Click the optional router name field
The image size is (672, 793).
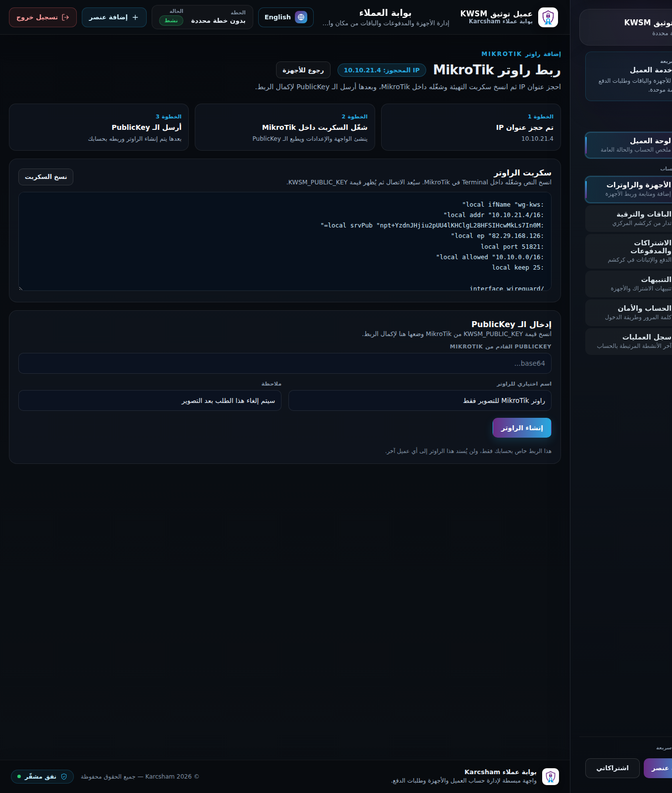pos(420,400)
